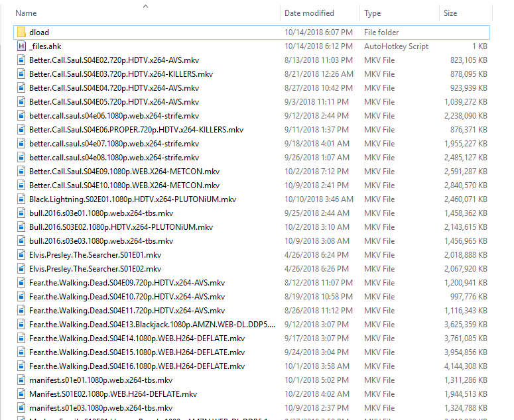Click icon of Manifest.S01E02 DEFLATE file
Viewport: 514px width, 420px height.
coord(21,394)
